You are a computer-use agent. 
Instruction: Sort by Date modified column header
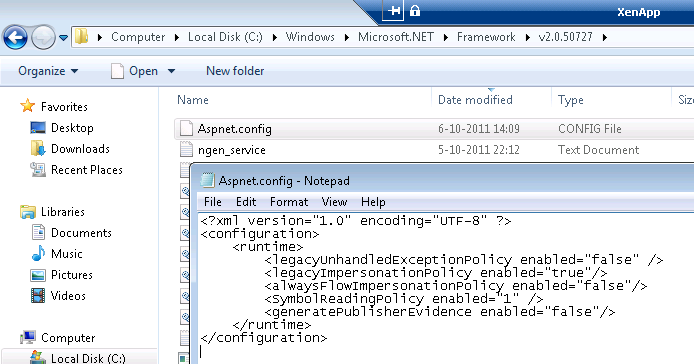475,100
